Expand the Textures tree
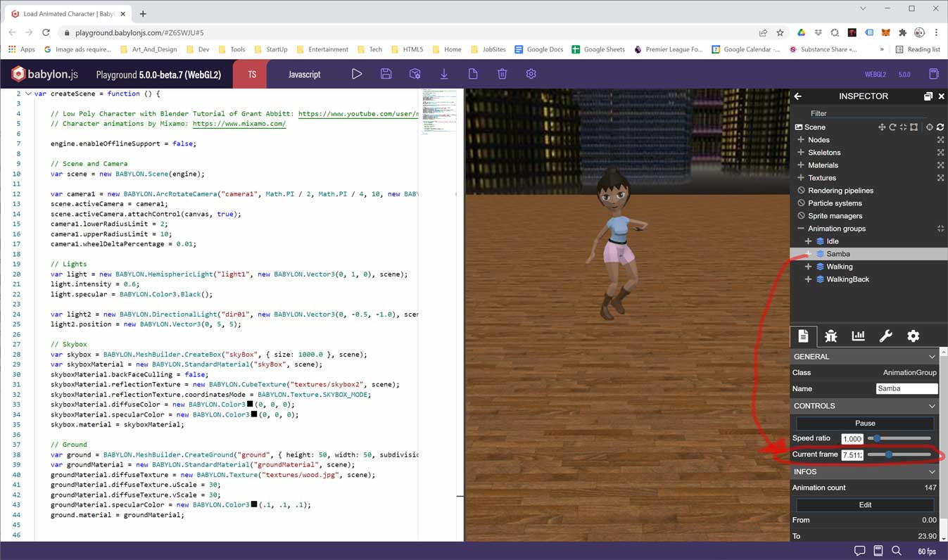 coord(801,178)
